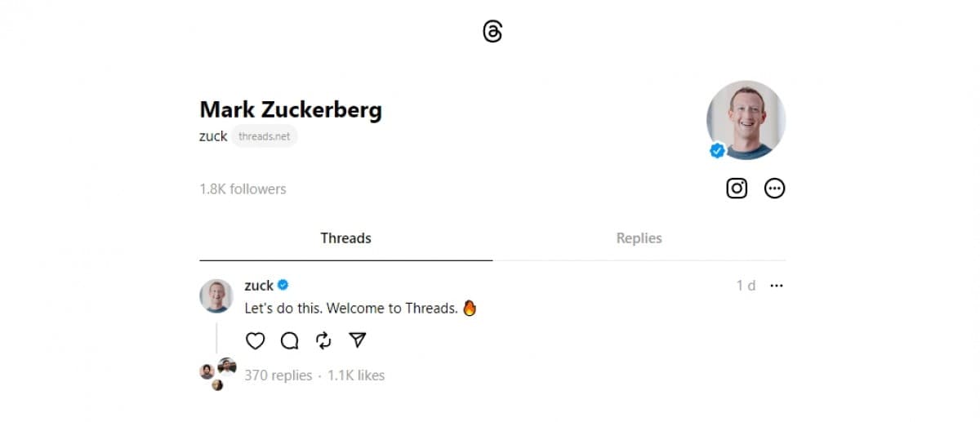
Task: Share post using paper plane icon
Action: 358,340
